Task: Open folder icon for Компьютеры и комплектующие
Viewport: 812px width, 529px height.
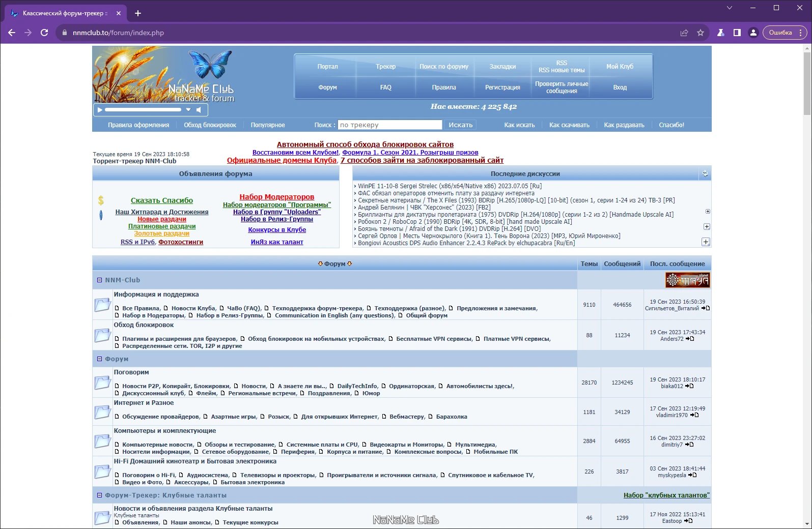Action: 102,441
